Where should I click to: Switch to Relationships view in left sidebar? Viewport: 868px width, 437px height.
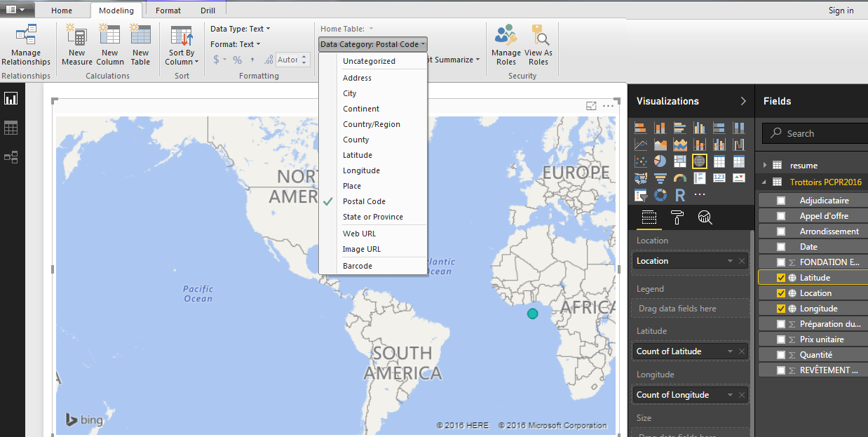coord(11,157)
